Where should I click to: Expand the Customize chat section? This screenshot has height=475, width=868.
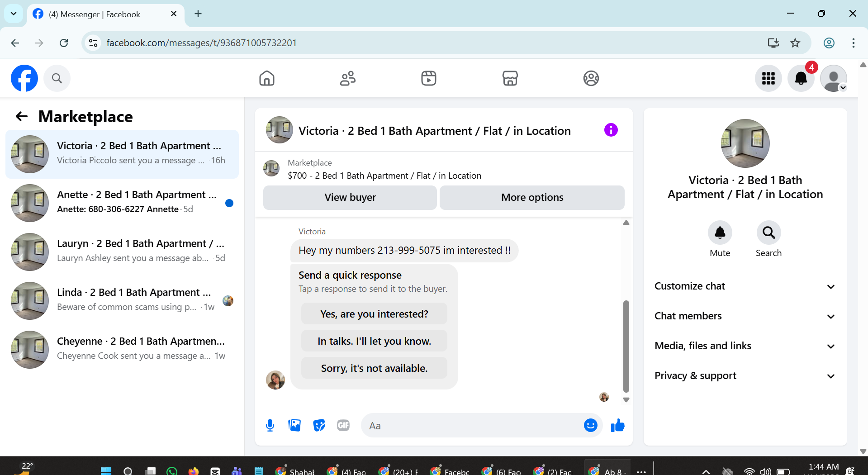[745, 286]
